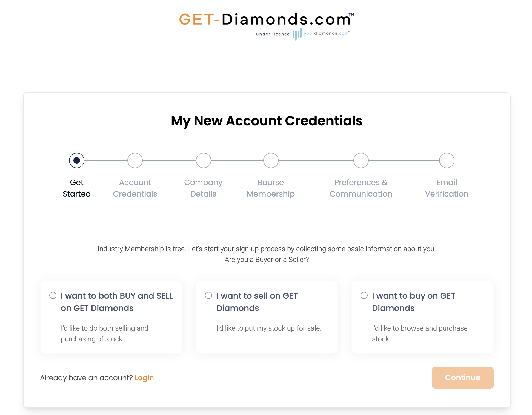Click the Continue button
Screen dimensions: 532x415
[x=463, y=377]
